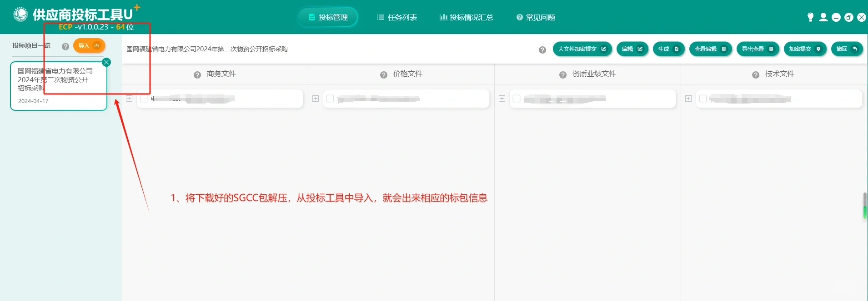This screenshot has height=301, width=868.
Task: Expand the row under 资质业绩文件
Action: click(502, 99)
